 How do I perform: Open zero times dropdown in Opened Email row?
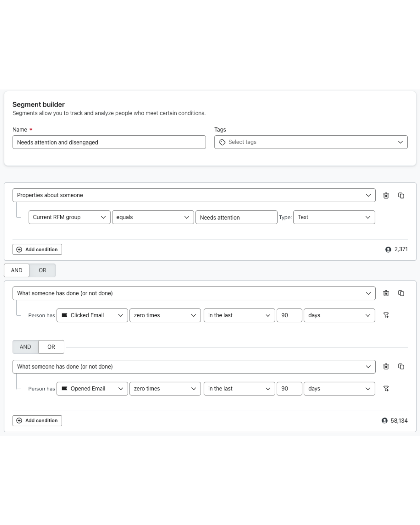coord(165,389)
